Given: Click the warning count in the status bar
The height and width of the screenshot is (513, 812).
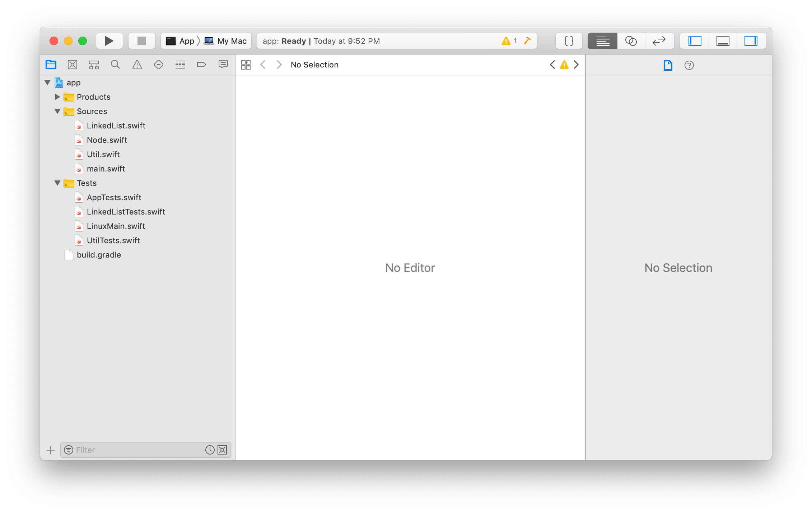Looking at the screenshot, I should [x=509, y=41].
